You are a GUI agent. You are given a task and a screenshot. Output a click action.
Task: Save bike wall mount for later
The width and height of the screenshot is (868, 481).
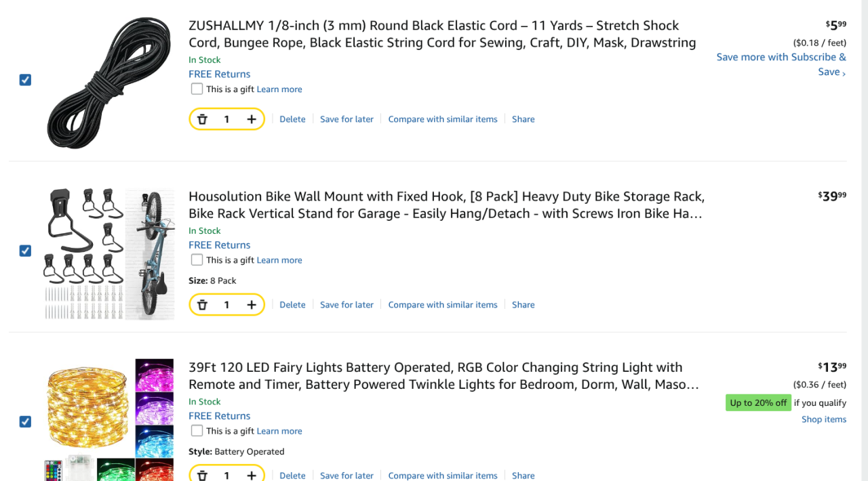(x=347, y=305)
